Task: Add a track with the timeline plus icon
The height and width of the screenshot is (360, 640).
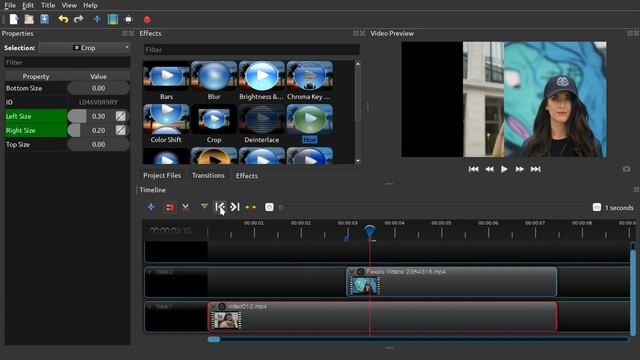Action: pos(151,207)
